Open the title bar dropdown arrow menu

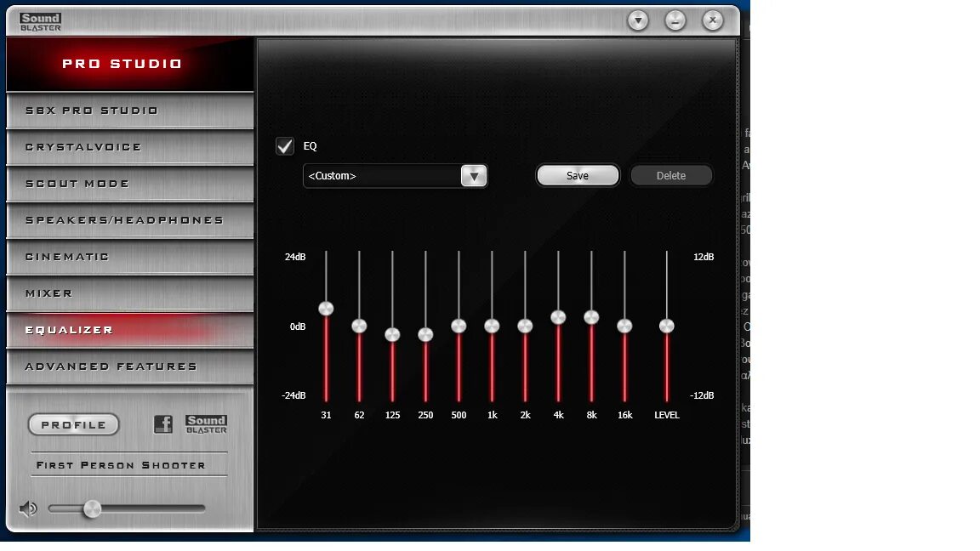[x=638, y=20]
